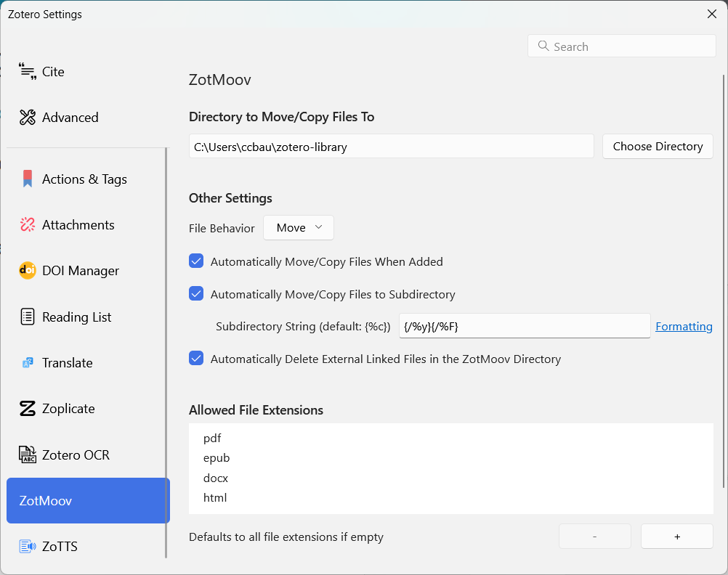Select the Zoplicate icon in sidebar
The image size is (728, 575).
[x=28, y=409]
